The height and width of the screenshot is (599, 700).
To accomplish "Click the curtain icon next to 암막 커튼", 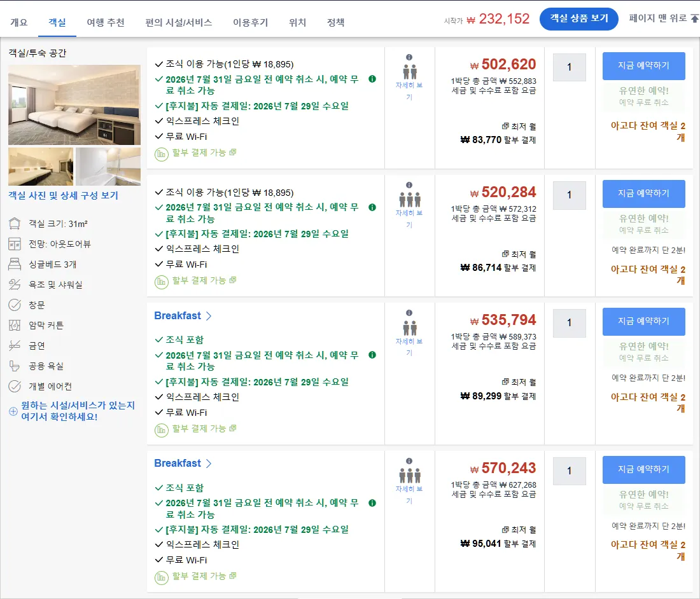I will tap(15, 325).
